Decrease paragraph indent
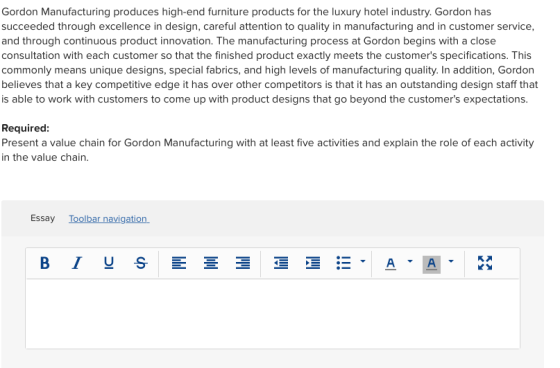560x368 pixels. coord(281,263)
